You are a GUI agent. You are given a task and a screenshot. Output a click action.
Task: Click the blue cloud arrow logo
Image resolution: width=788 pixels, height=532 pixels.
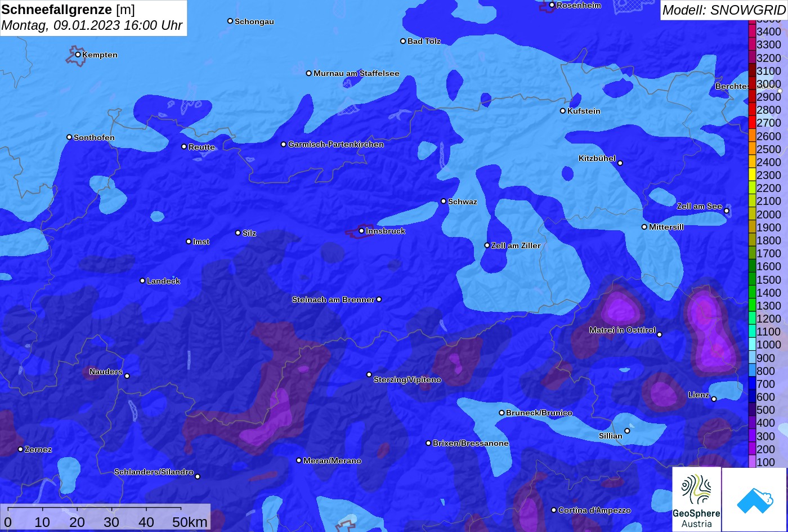click(x=754, y=499)
